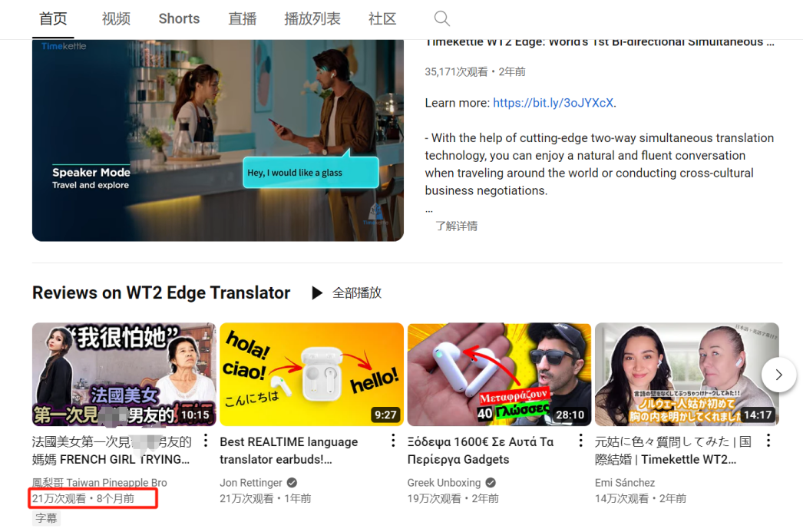Open featured Timekettle WT2 Edge video title
Viewport: 803px width, 532px height.
tap(600, 42)
